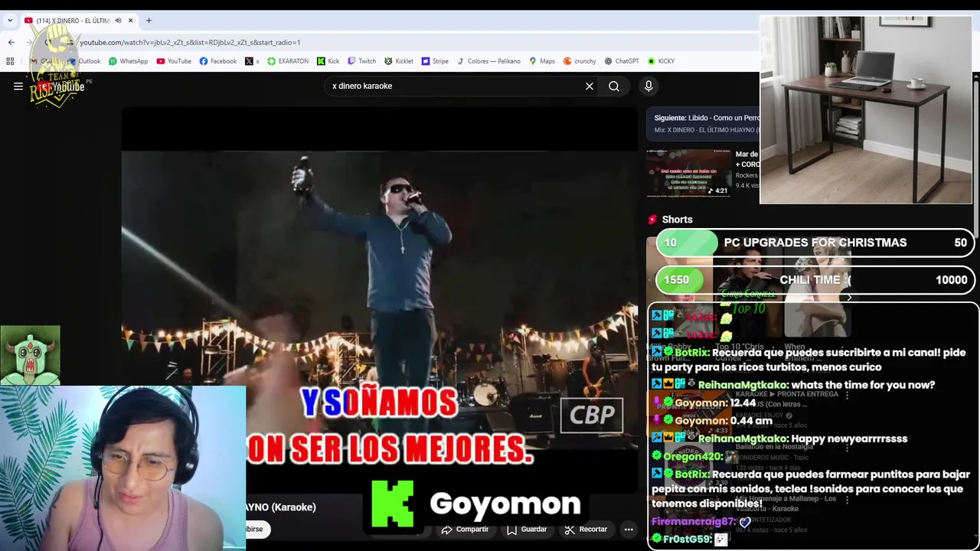Click ReihanaMgtkako's message about the time
The width and height of the screenshot is (980, 551).
pyautogui.click(x=793, y=385)
